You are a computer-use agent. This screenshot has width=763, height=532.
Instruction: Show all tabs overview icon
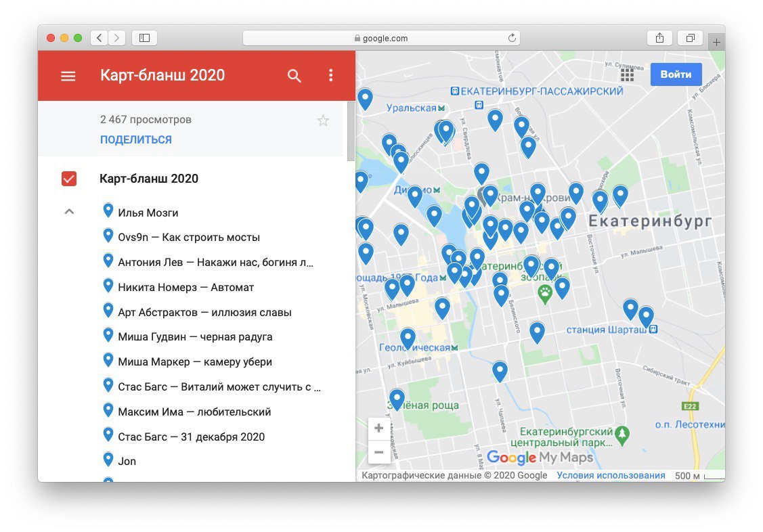[x=690, y=38]
